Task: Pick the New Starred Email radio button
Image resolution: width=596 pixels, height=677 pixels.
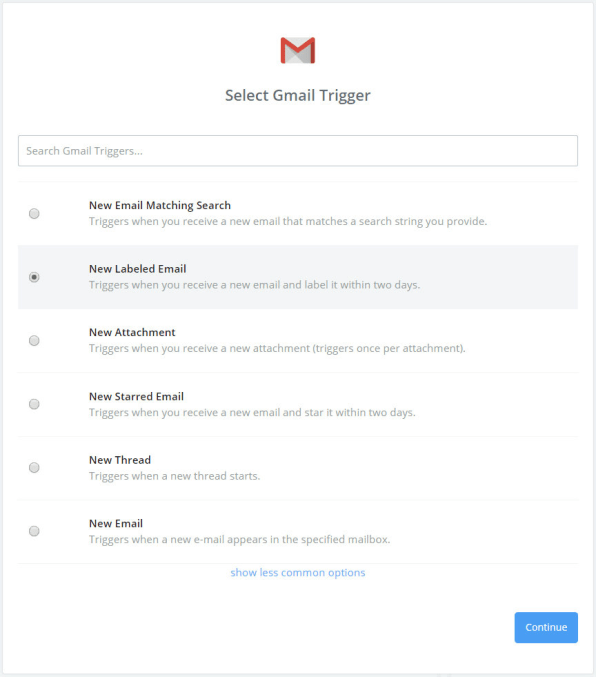Action: tap(34, 404)
